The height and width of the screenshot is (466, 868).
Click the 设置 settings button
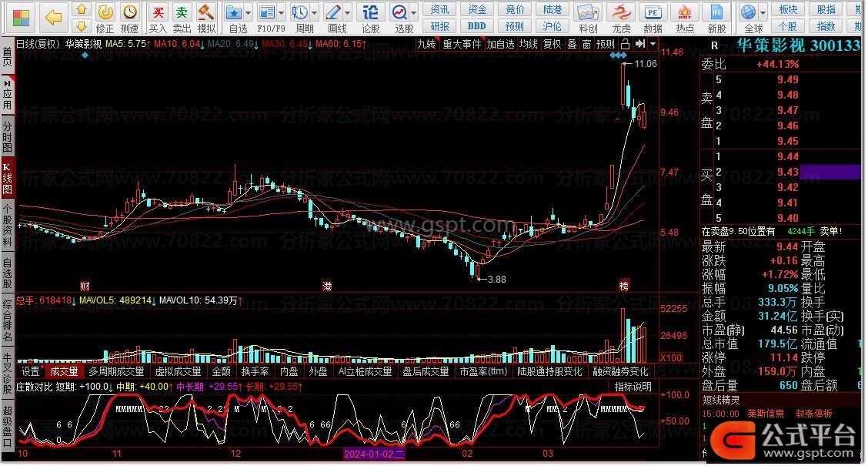[x=31, y=371]
